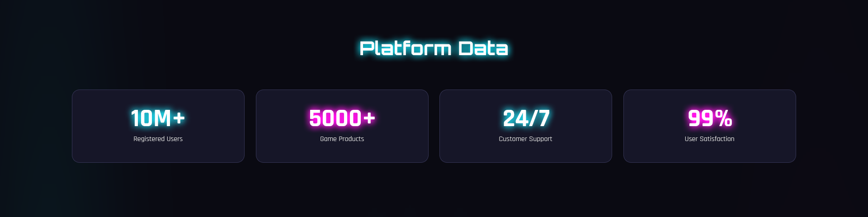This screenshot has width=868, height=217.
Task: Click the letter M in 10M+
Action: pyautogui.click(x=162, y=118)
